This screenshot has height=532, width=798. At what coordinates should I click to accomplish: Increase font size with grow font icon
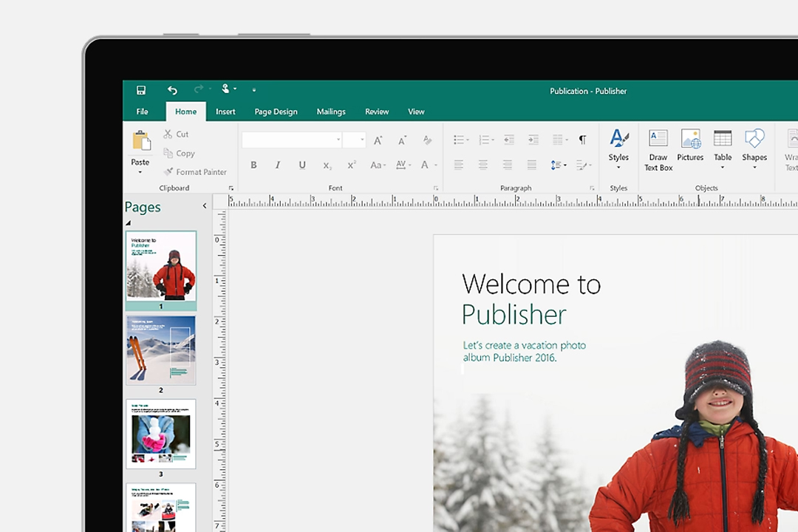pyautogui.click(x=378, y=140)
